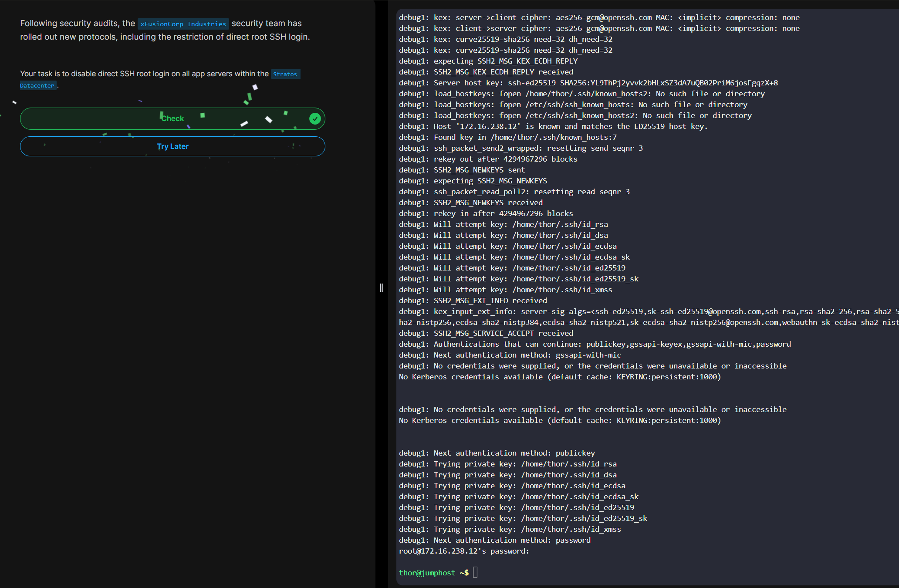899x588 pixels.
Task: Grab the vertical pane splitter handle
Action: (x=382, y=287)
